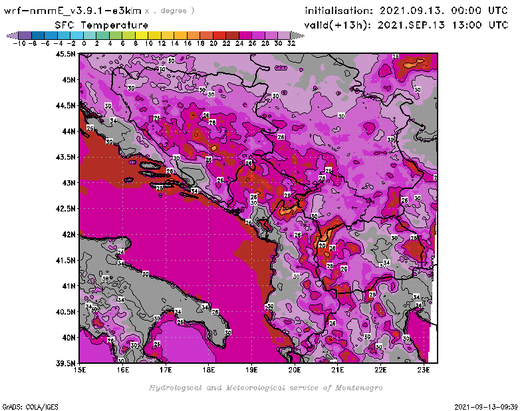
Task: Click the '17E' longitude axis label
Action: click(166, 370)
